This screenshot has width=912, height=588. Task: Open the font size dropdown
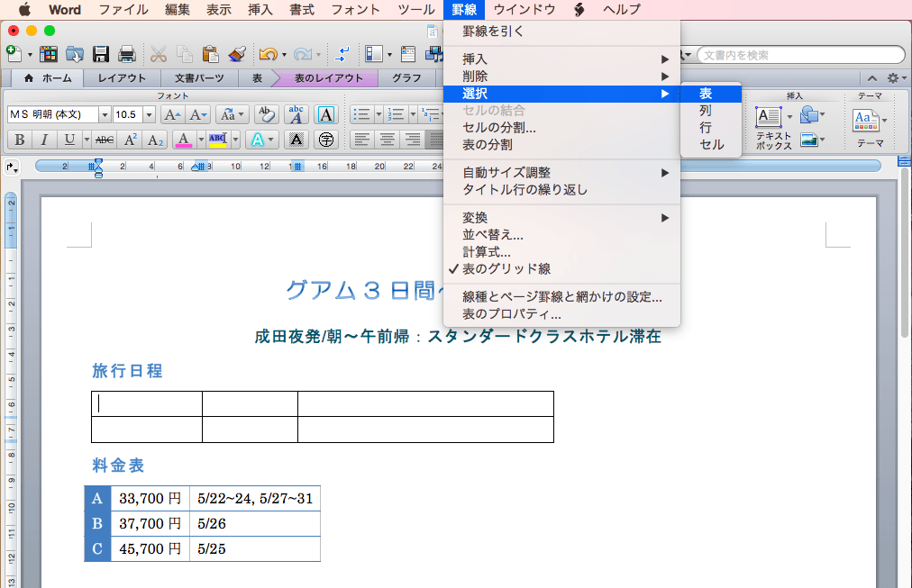tap(149, 114)
